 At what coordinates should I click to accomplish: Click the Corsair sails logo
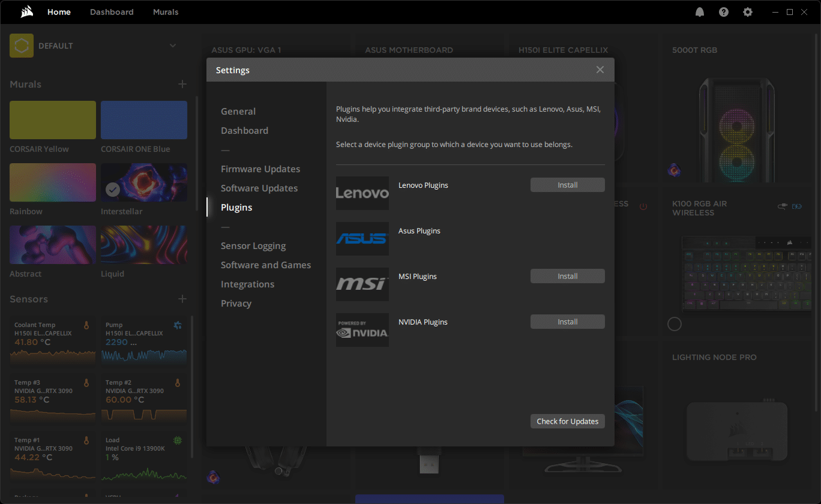(26, 12)
